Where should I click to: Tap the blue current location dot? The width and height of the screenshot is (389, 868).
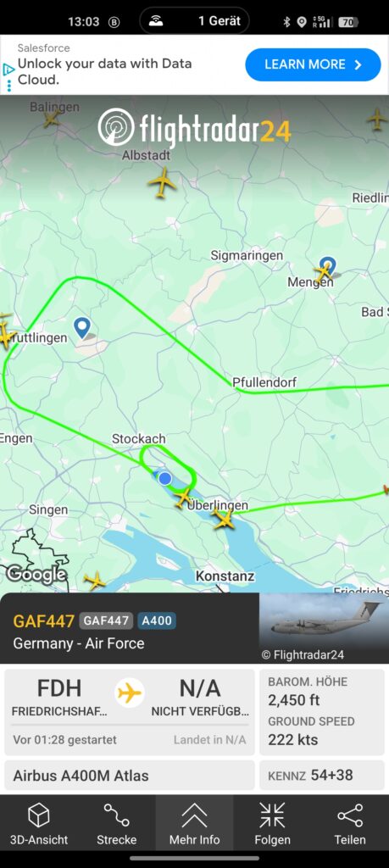click(164, 478)
